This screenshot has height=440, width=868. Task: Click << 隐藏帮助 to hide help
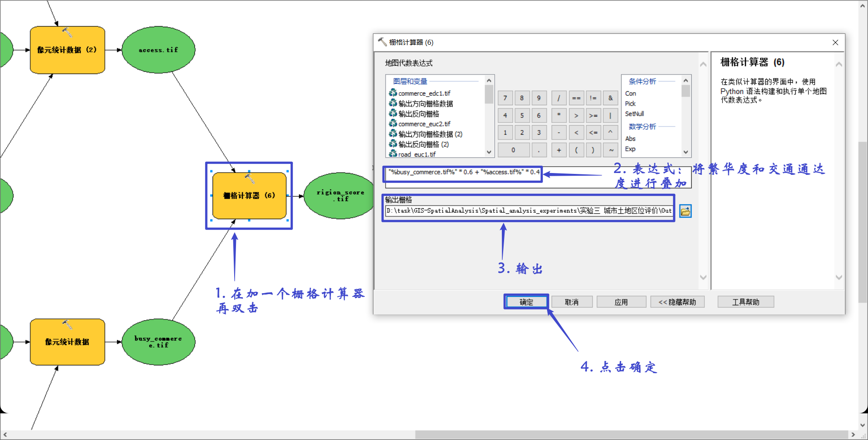tap(677, 302)
